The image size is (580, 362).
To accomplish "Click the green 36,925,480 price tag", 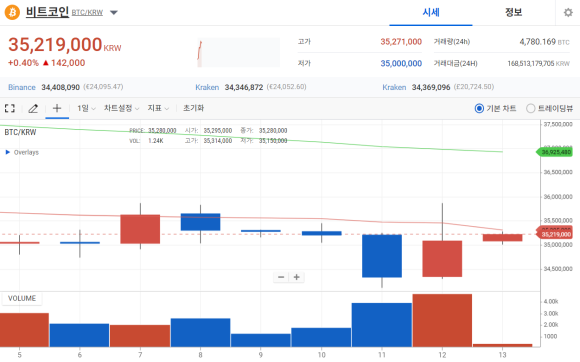I will (554, 152).
